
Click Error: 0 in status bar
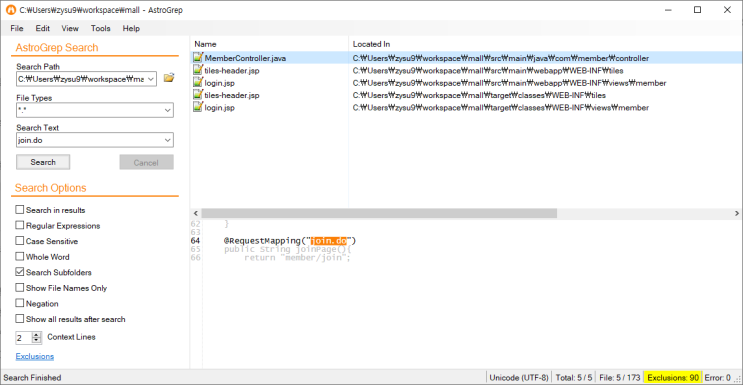pyautogui.click(x=718, y=378)
